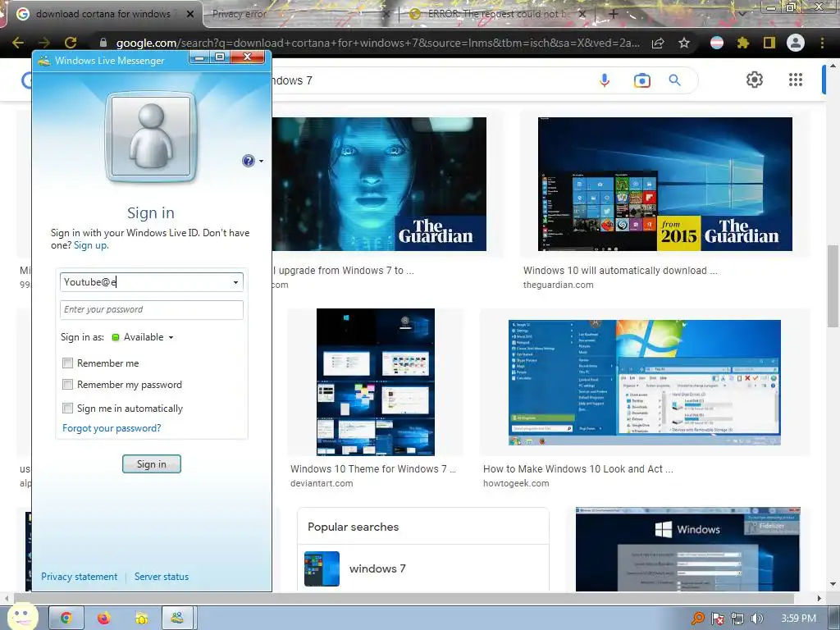Click the Messenger help question mark icon
This screenshot has height=630, width=840.
point(248,161)
